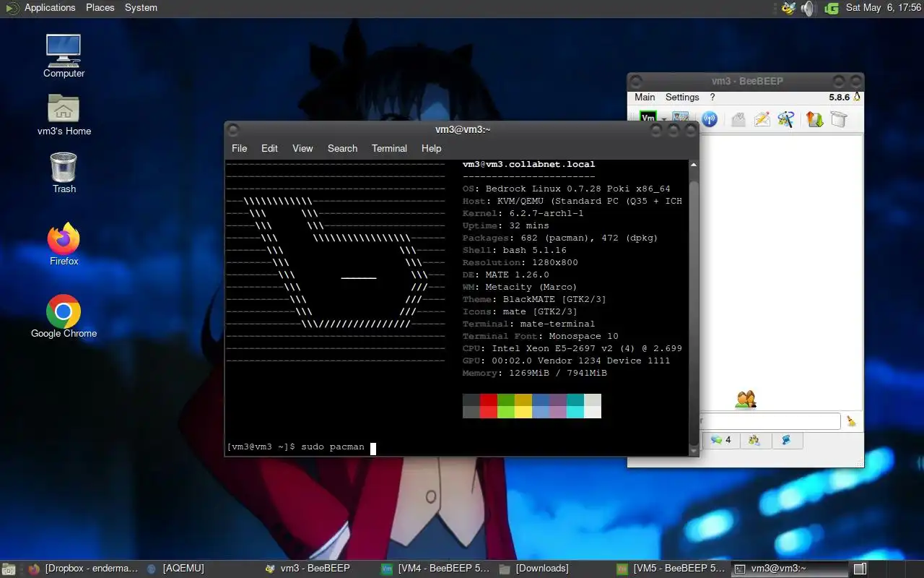Open the Trash desktop icon
Screen dimensions: 924x578
pos(64,173)
